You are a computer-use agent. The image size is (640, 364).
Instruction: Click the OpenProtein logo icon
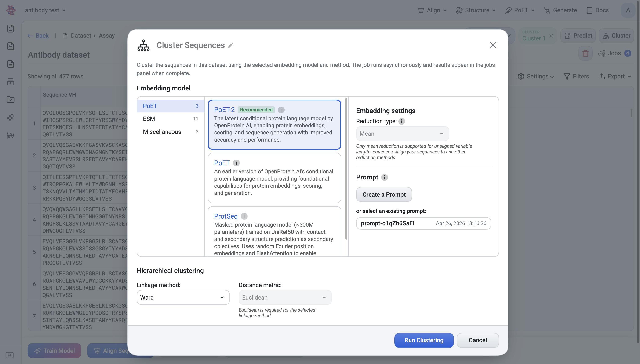(x=11, y=10)
